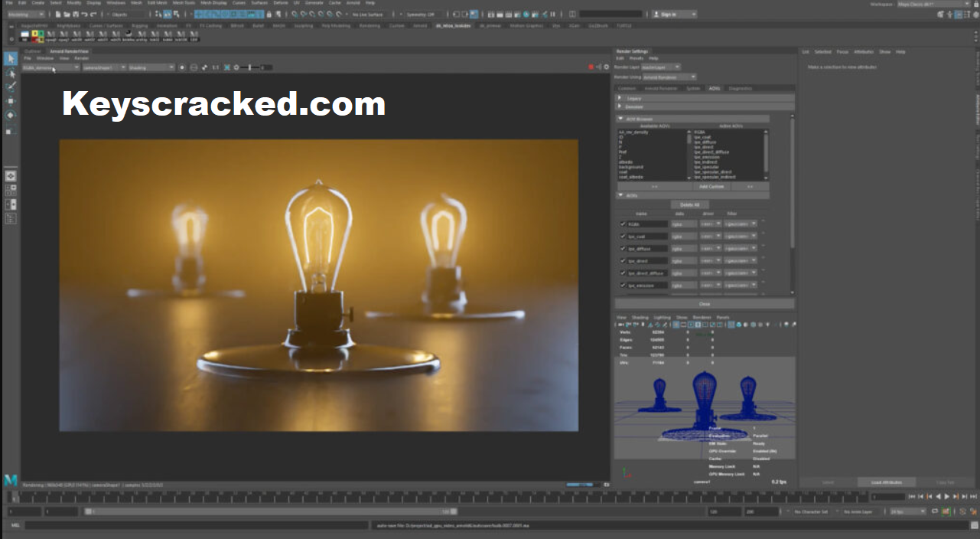
Task: Uncheck the RGBA AOV checkbox
Action: pyautogui.click(x=623, y=224)
